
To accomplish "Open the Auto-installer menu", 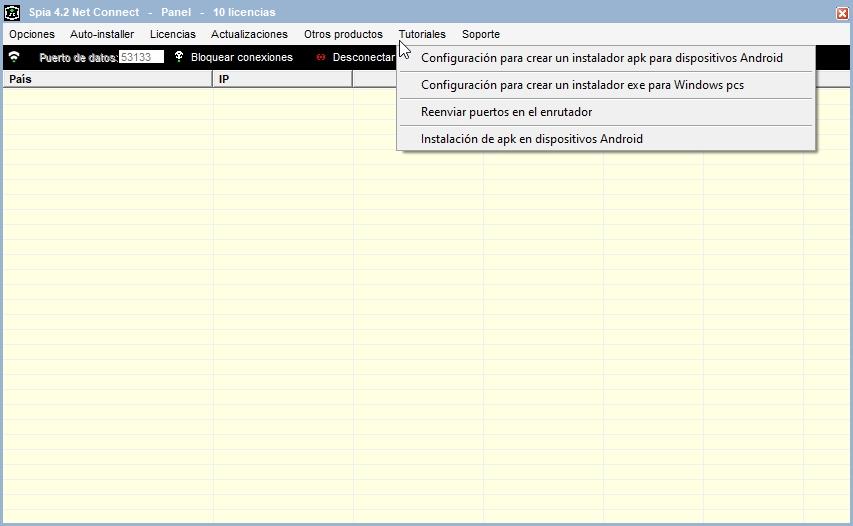I will click(x=102, y=34).
